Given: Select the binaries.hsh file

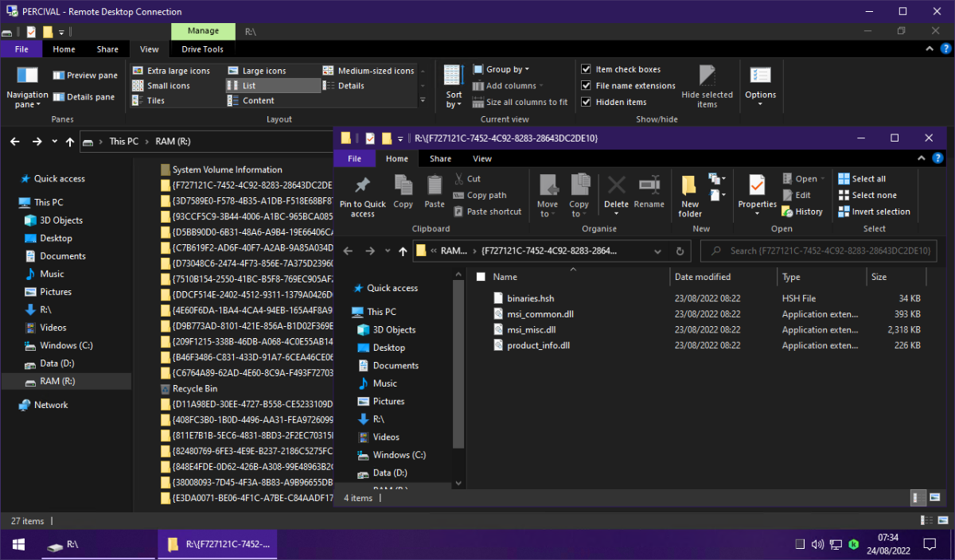Looking at the screenshot, I should click(x=531, y=298).
